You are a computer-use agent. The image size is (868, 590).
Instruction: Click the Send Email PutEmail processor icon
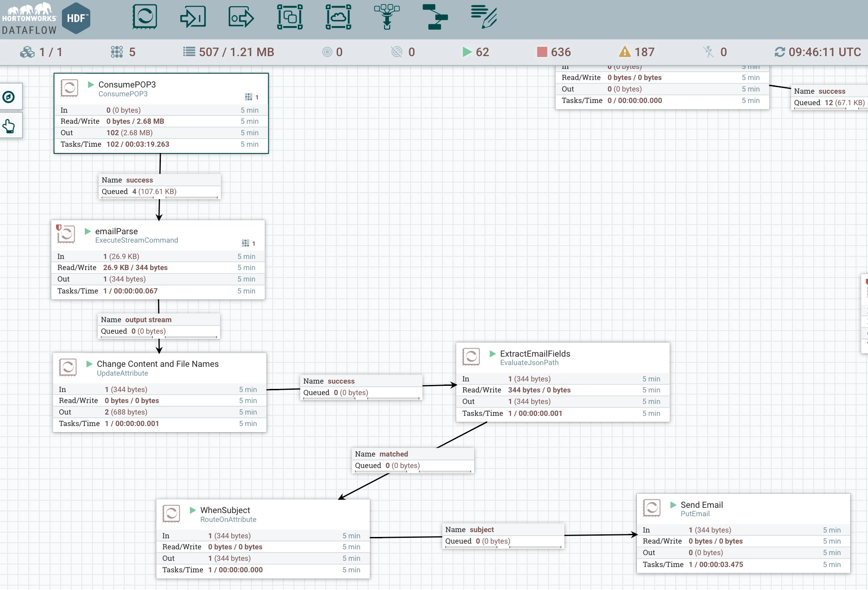(652, 508)
